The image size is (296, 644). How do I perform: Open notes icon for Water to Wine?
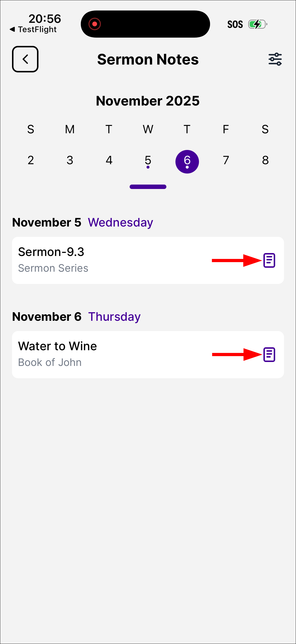pyautogui.click(x=269, y=354)
